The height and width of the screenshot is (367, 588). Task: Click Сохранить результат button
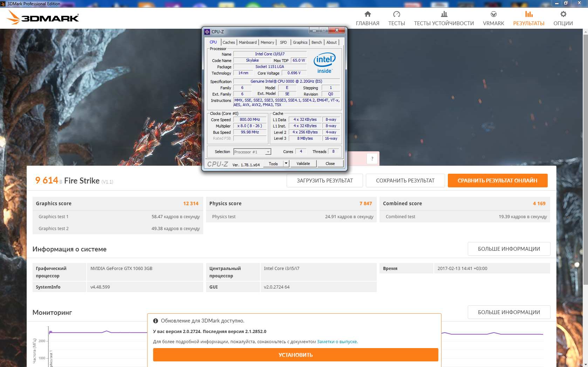point(405,181)
